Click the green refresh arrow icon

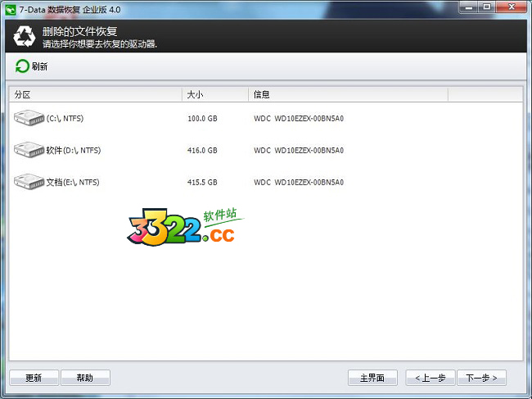pyautogui.click(x=22, y=66)
